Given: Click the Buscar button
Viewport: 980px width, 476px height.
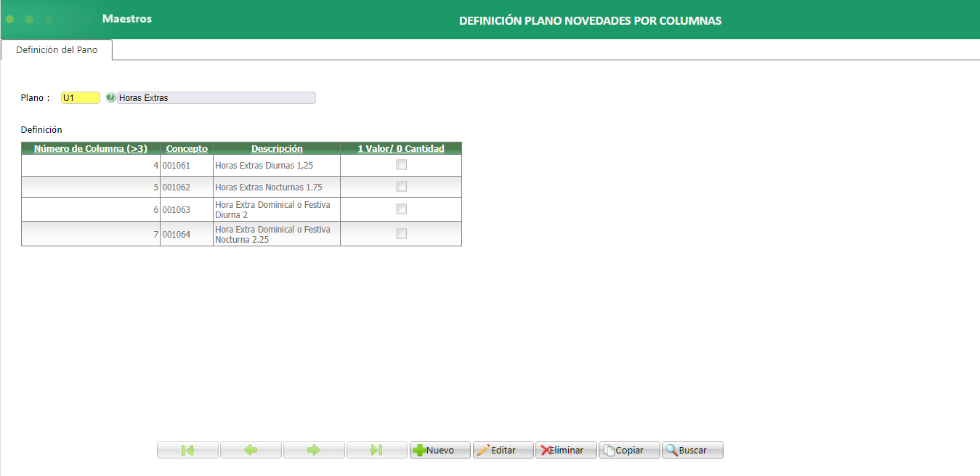Looking at the screenshot, I should point(692,450).
